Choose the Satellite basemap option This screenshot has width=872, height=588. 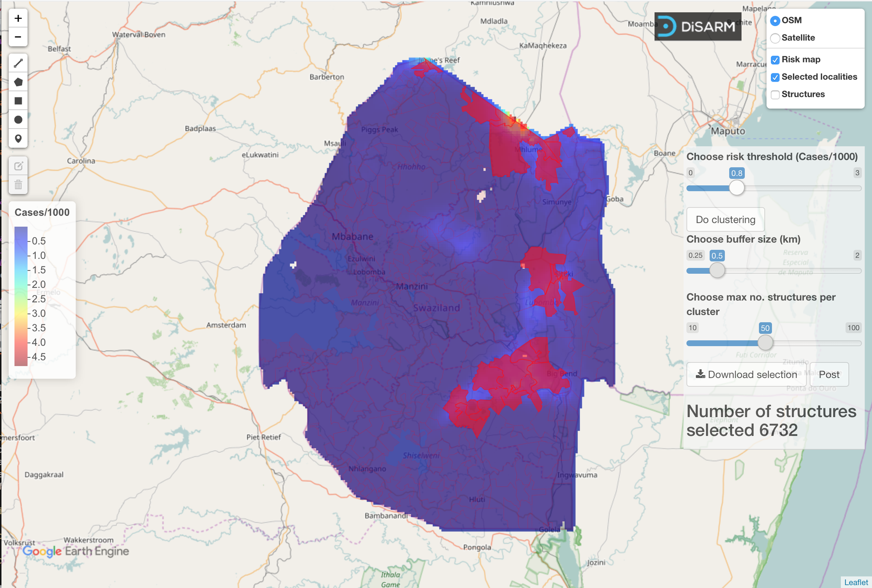click(775, 38)
